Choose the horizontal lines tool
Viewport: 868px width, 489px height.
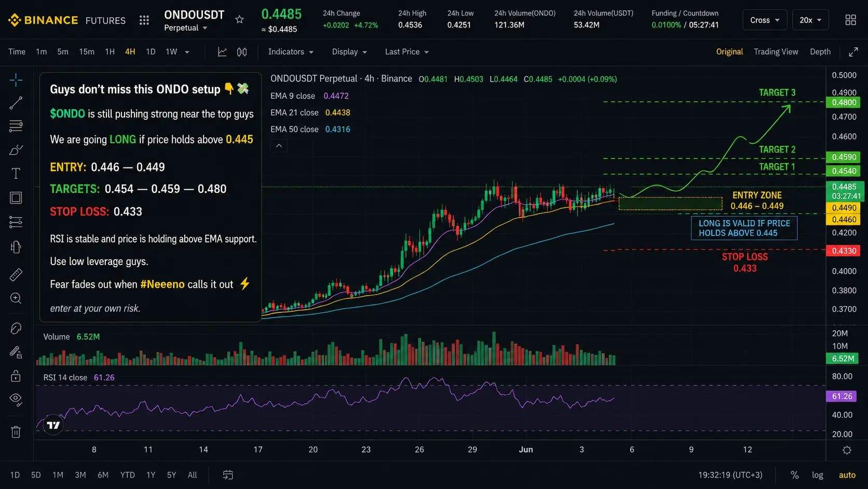point(16,126)
